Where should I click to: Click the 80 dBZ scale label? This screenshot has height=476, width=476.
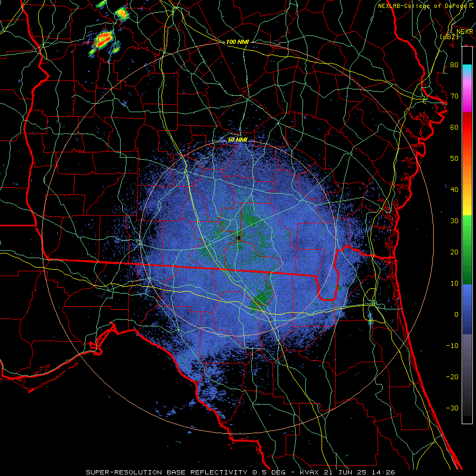(x=454, y=65)
